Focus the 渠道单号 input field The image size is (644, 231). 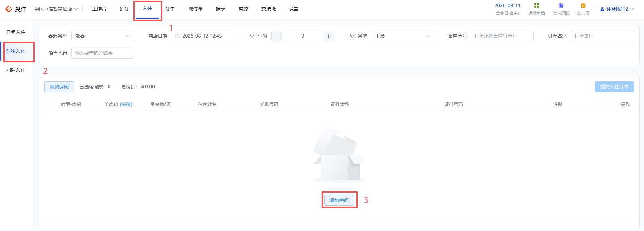502,36
